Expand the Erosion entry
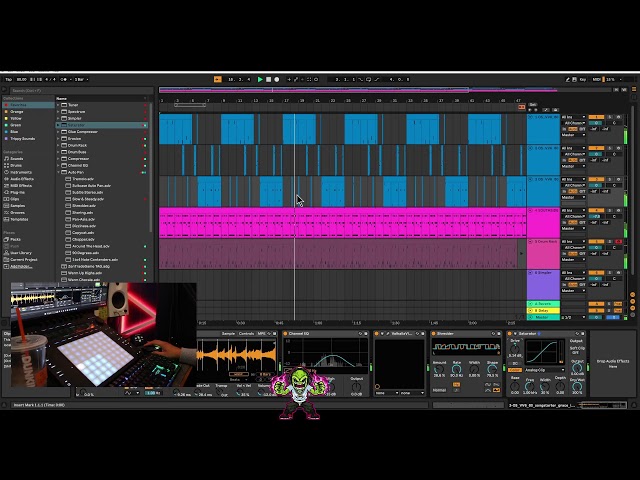640x480 pixels. pyautogui.click(x=58, y=139)
